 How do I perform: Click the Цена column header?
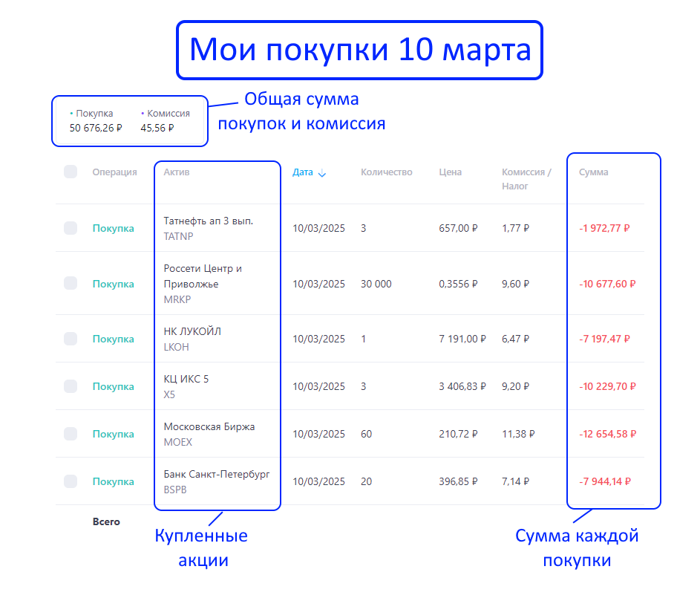click(450, 172)
